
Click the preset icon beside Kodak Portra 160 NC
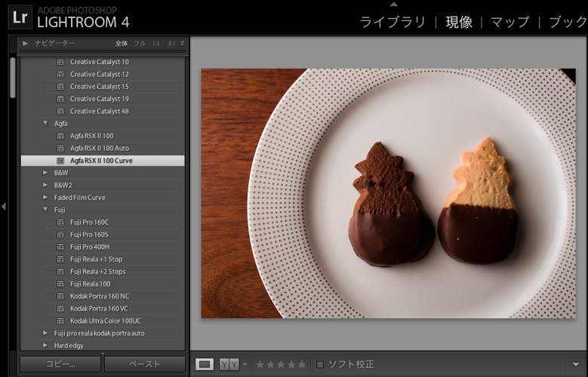tap(60, 297)
